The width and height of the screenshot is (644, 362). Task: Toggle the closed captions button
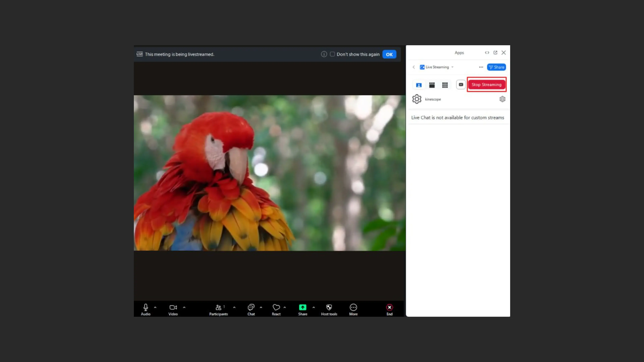(461, 85)
